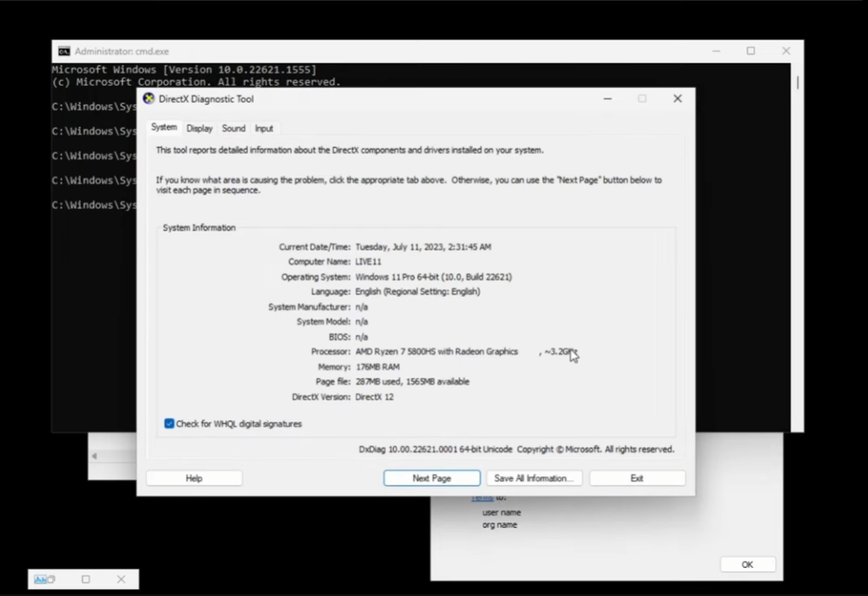868x596 pixels.
Task: Close the DirectX Diagnostic Tool window
Action: (677, 98)
